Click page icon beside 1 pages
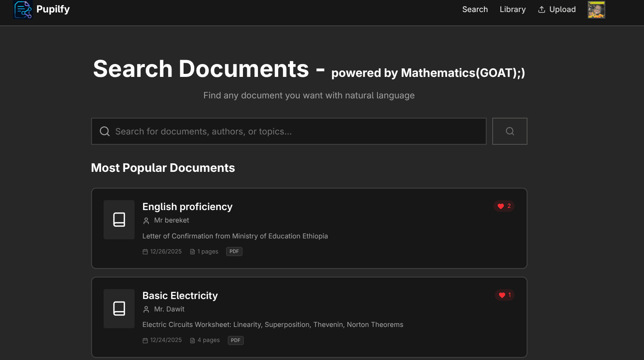 [193, 252]
